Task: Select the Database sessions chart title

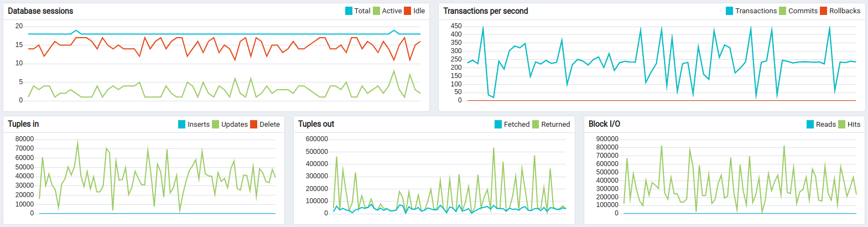Action: tap(40, 11)
